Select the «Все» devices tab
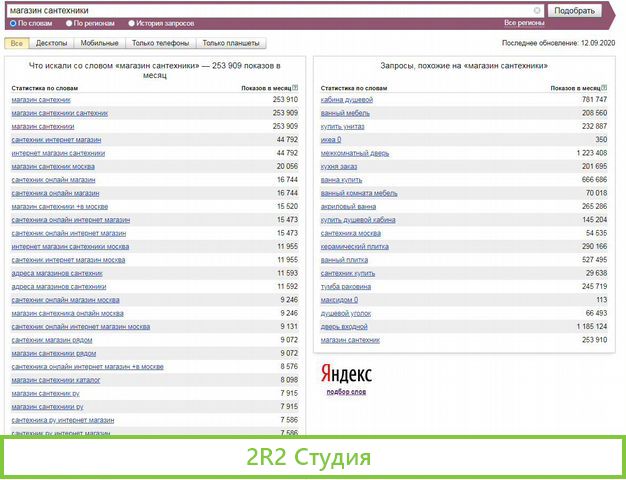626x480 pixels. click(x=16, y=43)
